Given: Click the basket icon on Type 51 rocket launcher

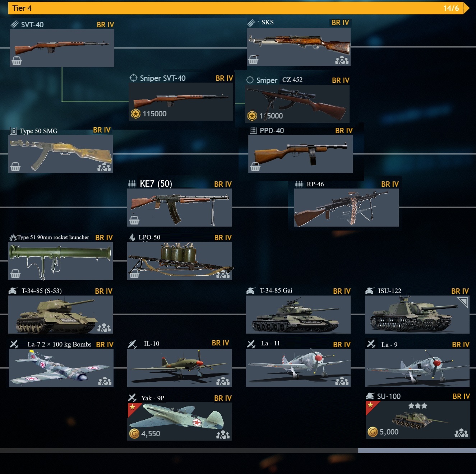Looking at the screenshot, I should pyautogui.click(x=15, y=274).
